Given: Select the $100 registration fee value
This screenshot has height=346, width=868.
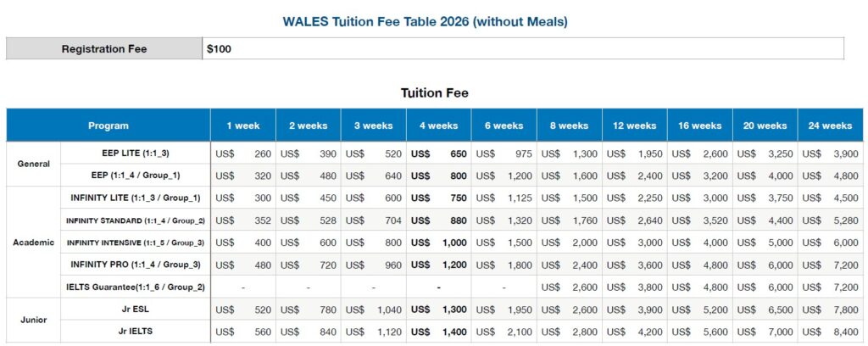Looking at the screenshot, I should [x=219, y=49].
